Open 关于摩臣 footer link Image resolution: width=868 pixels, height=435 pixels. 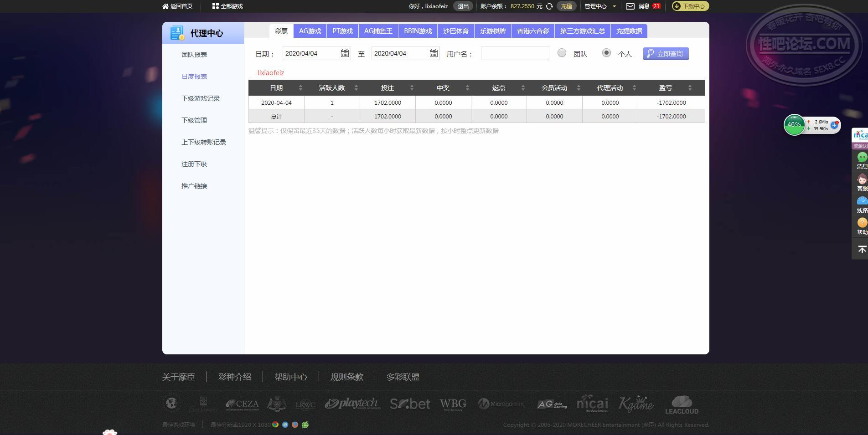coord(179,377)
